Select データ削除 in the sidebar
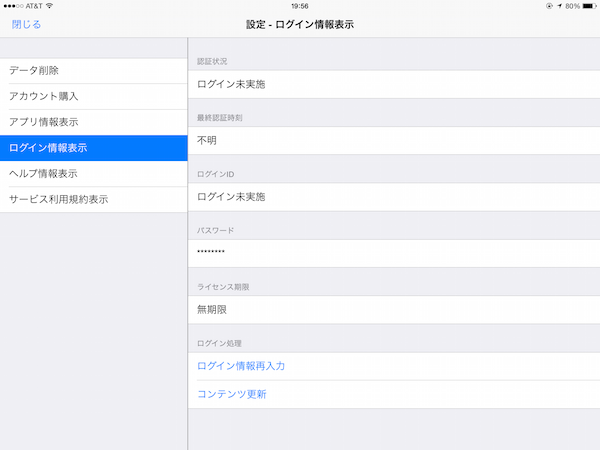The height and width of the screenshot is (450, 600). point(94,71)
